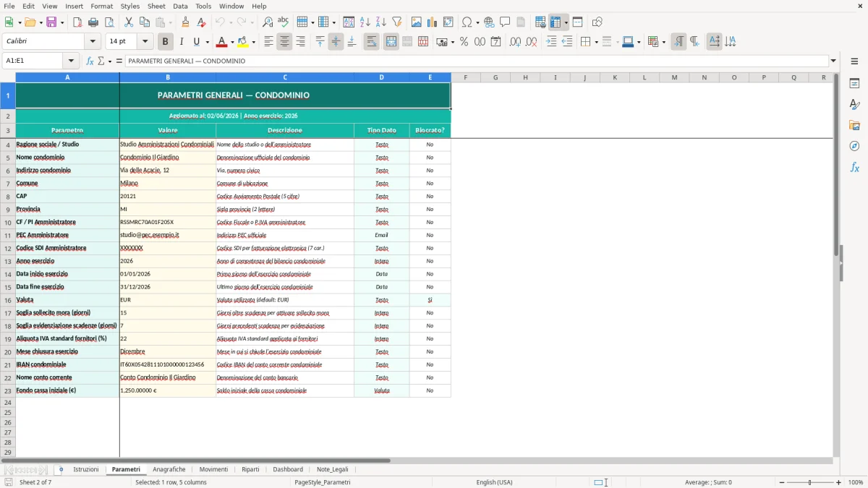Image resolution: width=868 pixels, height=488 pixels.
Task: Expand the Formula Bar
Action: (x=833, y=61)
